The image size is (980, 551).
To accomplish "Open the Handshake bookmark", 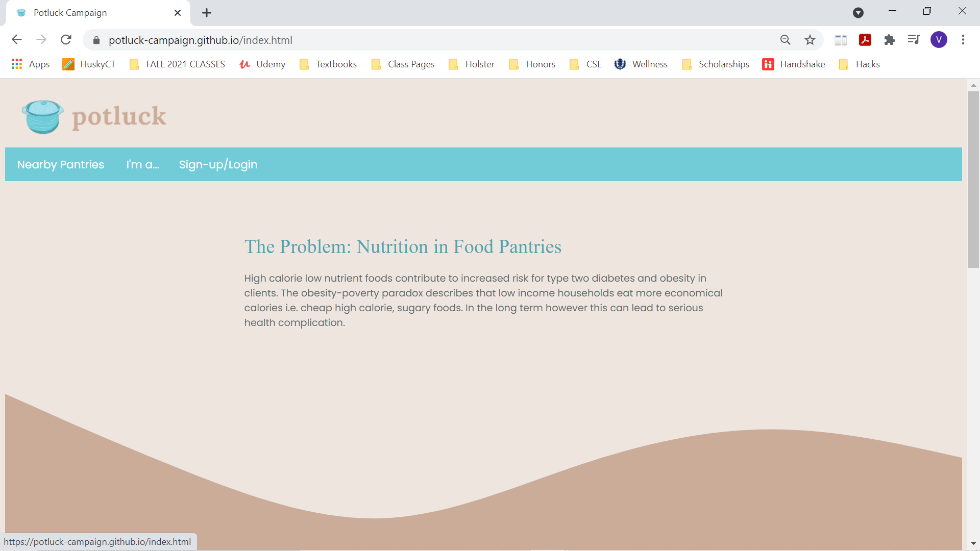I will (794, 64).
